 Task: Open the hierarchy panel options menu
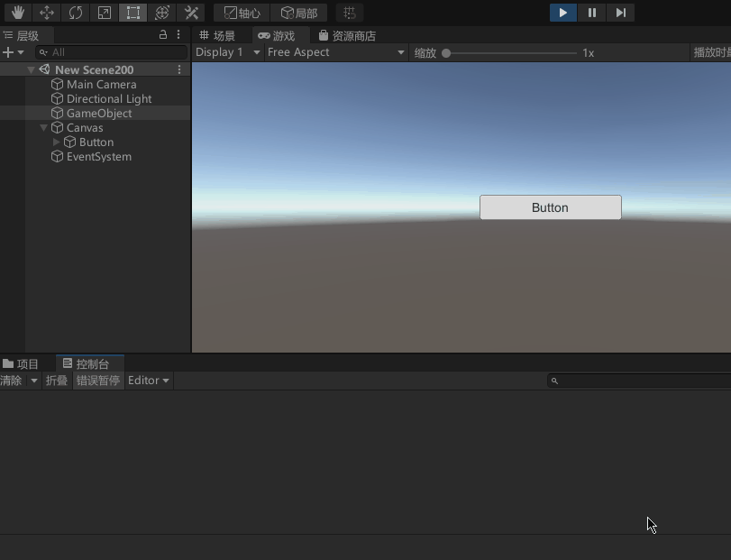pyautogui.click(x=178, y=34)
